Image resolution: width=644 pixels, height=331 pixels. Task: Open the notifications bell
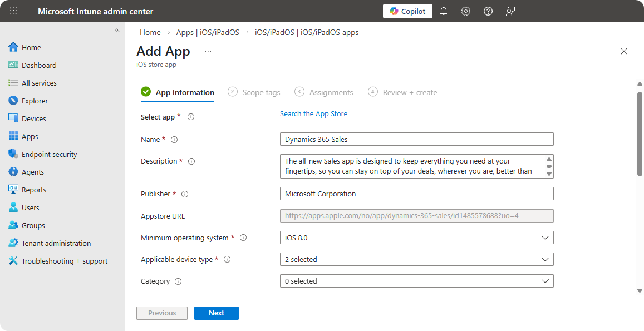click(444, 11)
